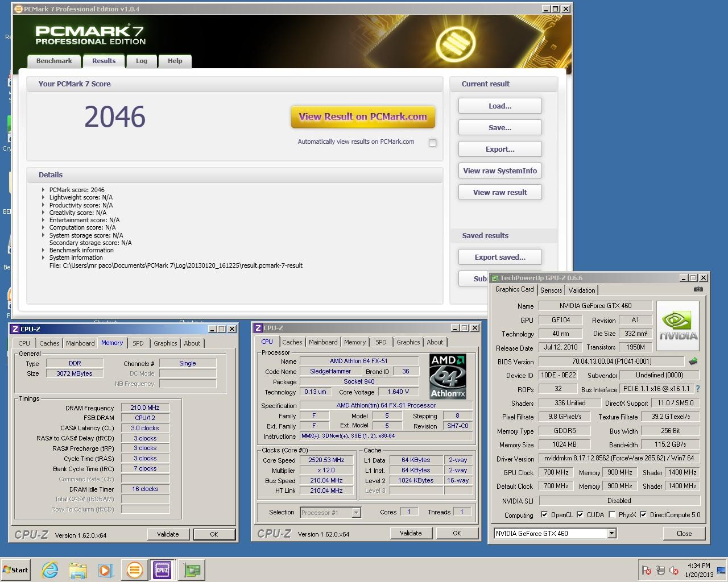The height and width of the screenshot is (582, 728).
Task: Click the GPU-Z Name field
Action: (x=595, y=306)
